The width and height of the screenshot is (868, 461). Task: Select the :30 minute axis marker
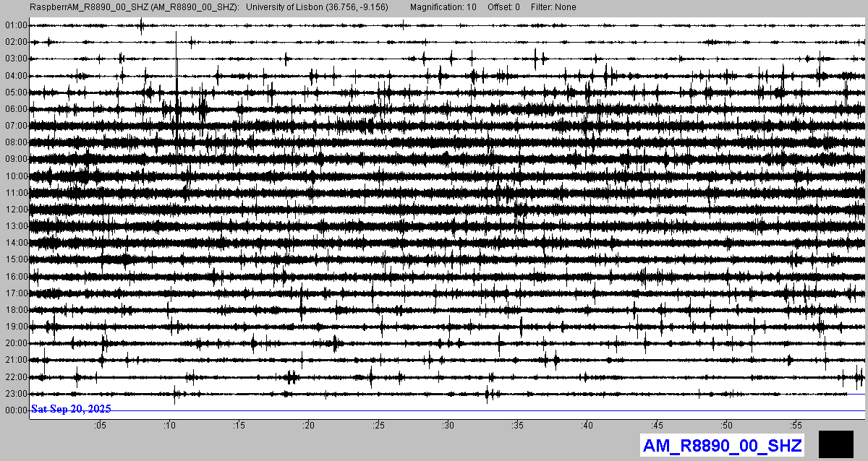click(x=448, y=425)
